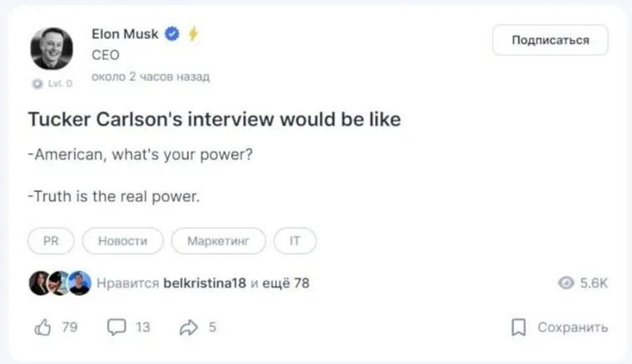Select the Новости tag
The width and height of the screenshot is (632, 364).
click(122, 241)
